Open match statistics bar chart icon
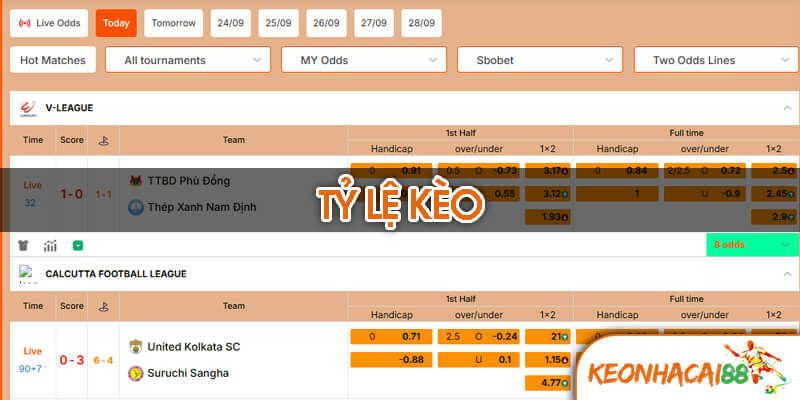800x400 pixels. (50, 245)
